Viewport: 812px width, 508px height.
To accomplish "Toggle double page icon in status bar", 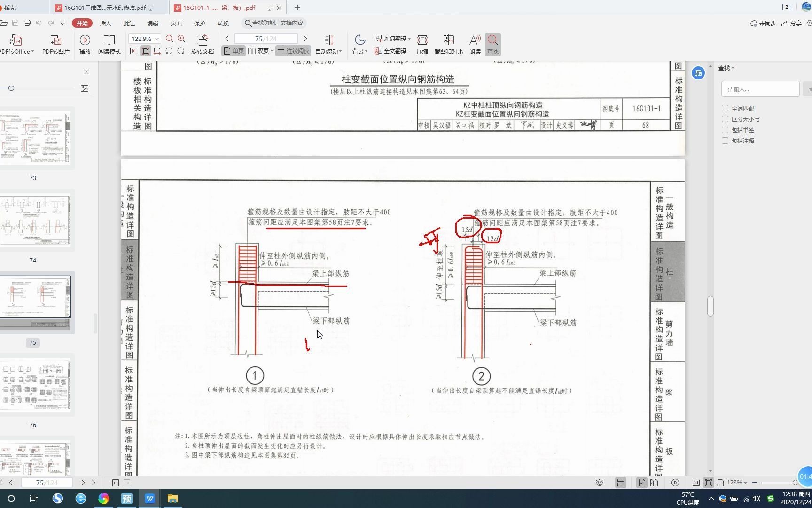I will (x=654, y=483).
